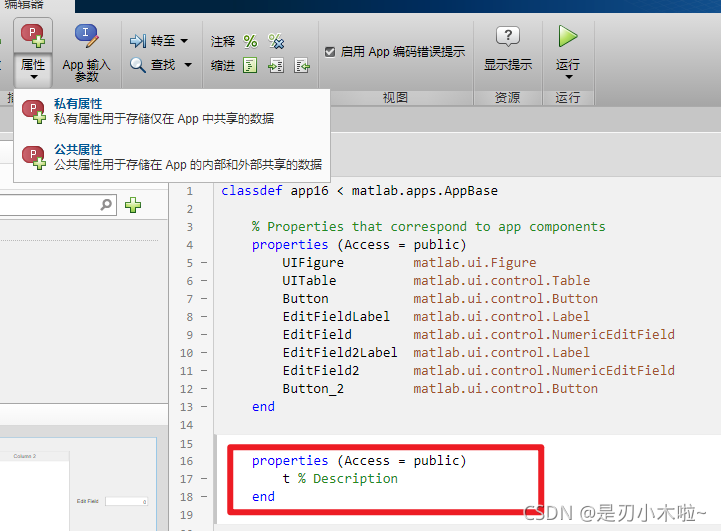Click the green Run arrow icon

pyautogui.click(x=568, y=36)
